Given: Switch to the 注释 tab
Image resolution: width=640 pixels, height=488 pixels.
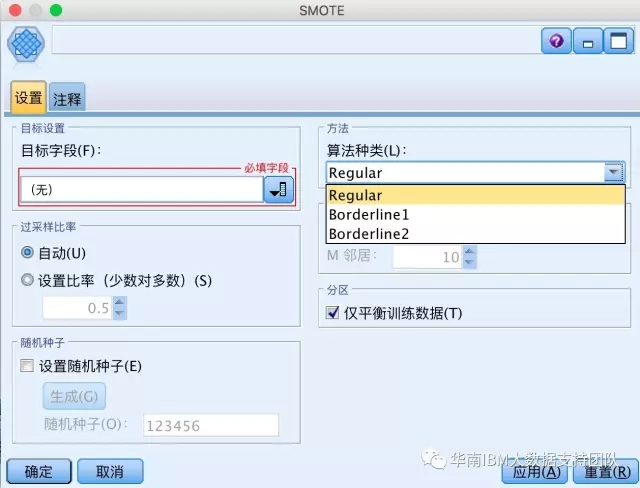Looking at the screenshot, I should [x=67, y=98].
